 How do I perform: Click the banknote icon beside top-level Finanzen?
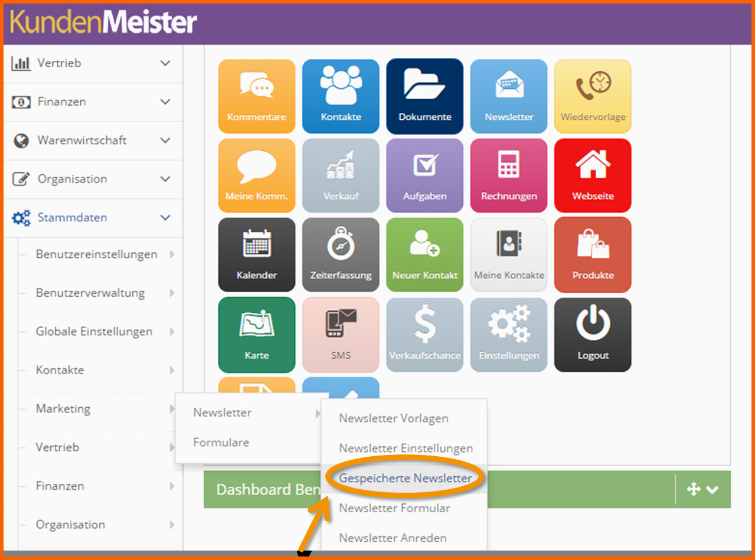point(21,102)
